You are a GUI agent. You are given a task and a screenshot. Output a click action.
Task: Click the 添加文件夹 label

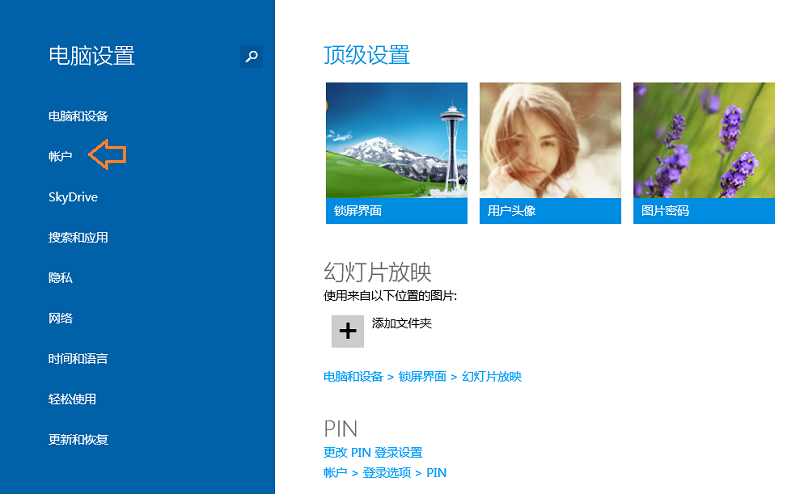coord(402,323)
